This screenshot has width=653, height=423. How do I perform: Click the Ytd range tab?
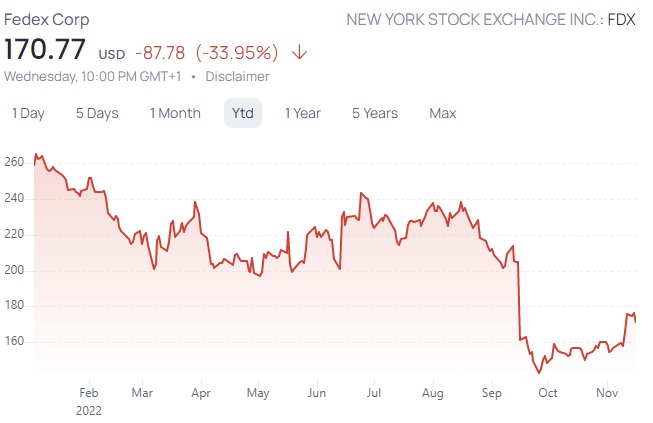point(242,113)
